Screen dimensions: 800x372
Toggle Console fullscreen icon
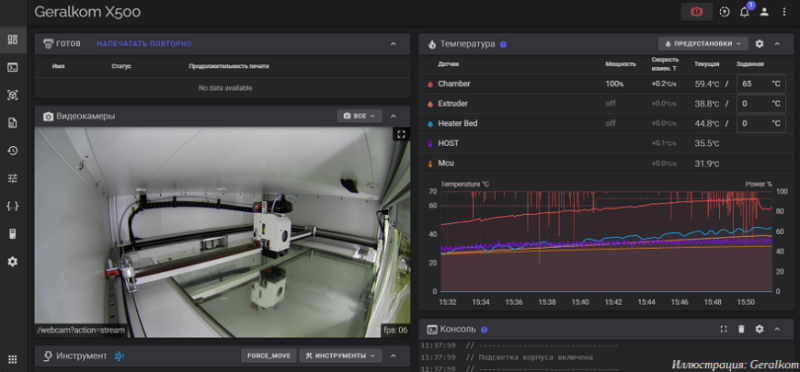tap(723, 329)
